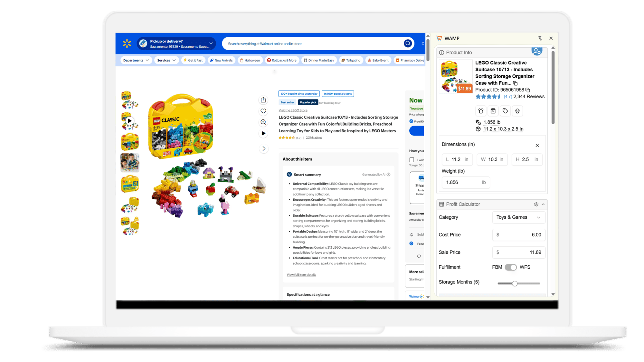Close the Dimensions editor section
644x362 pixels.
pos(537,146)
